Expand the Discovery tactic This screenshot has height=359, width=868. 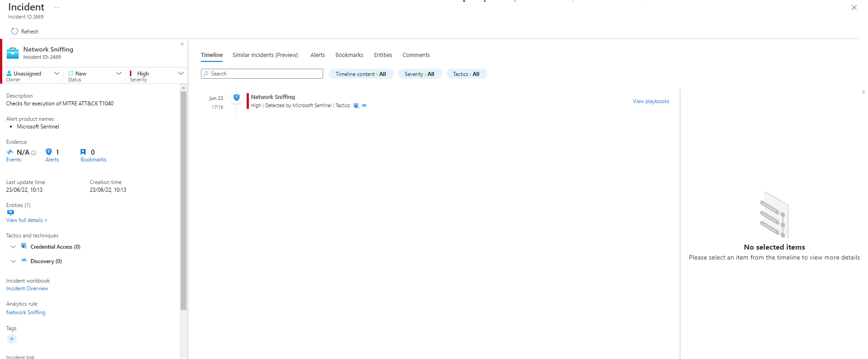click(x=14, y=261)
